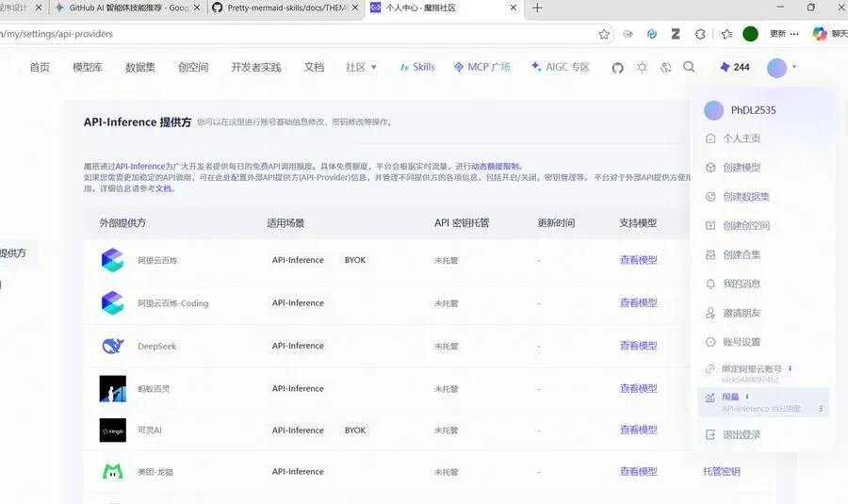Click the 个人主页 home icon
848x504 pixels.
coord(710,138)
